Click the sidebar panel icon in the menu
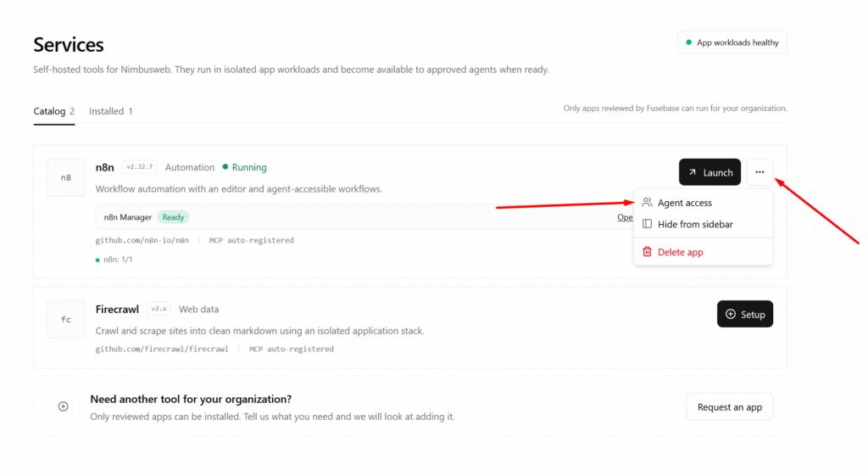 pos(647,224)
